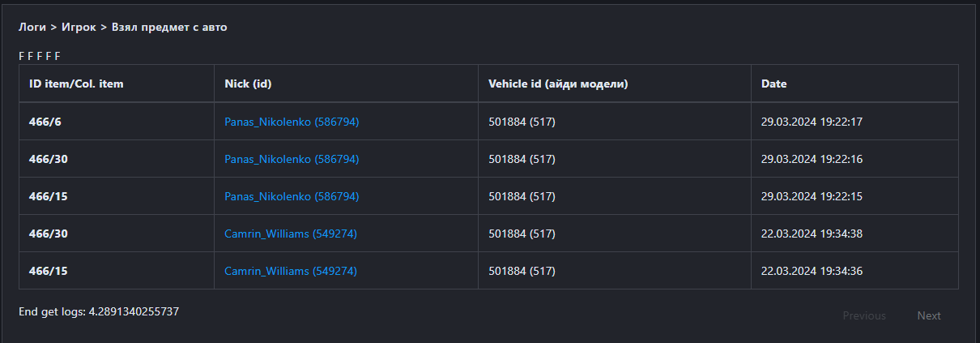Select the 466/6 item cell
980x343 pixels.
click(45, 122)
